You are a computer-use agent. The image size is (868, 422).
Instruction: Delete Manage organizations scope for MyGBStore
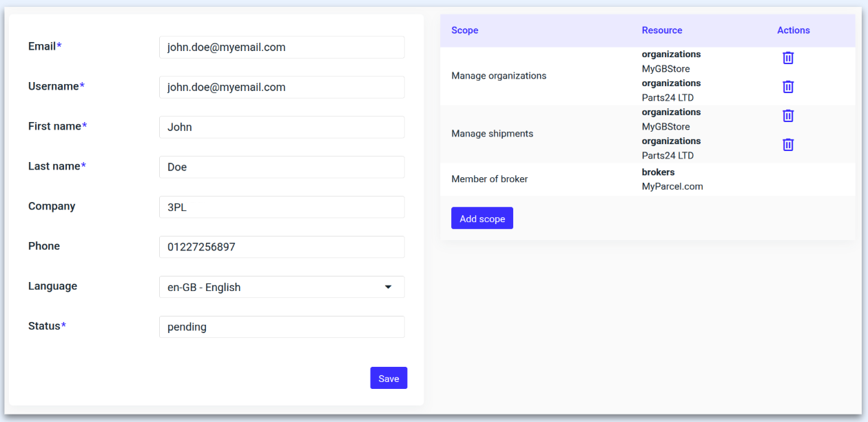788,58
